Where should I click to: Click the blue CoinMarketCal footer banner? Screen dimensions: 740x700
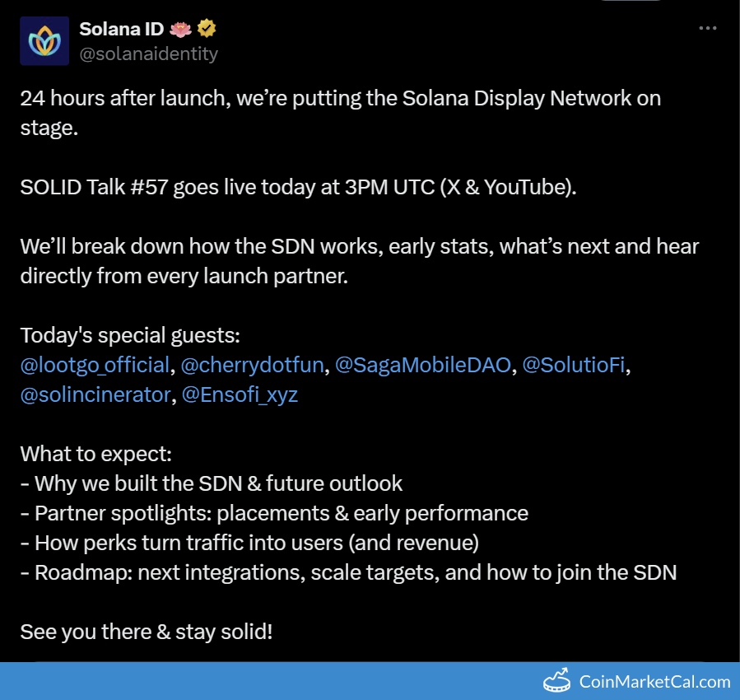(370, 681)
